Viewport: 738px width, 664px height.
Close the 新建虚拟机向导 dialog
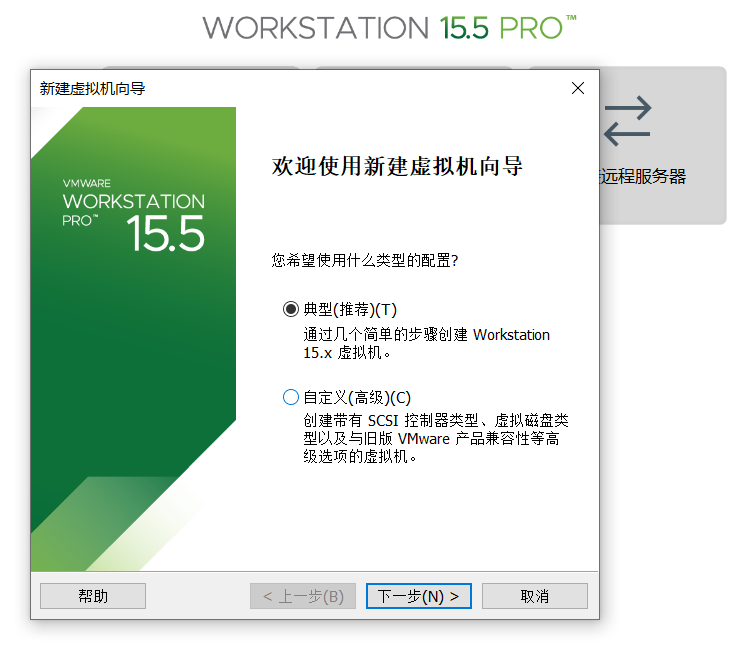pyautogui.click(x=578, y=88)
